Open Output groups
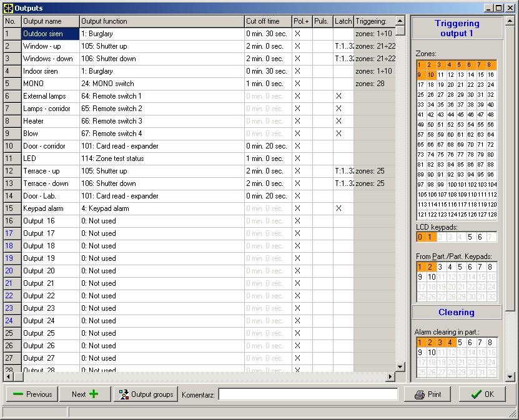 pos(146,394)
